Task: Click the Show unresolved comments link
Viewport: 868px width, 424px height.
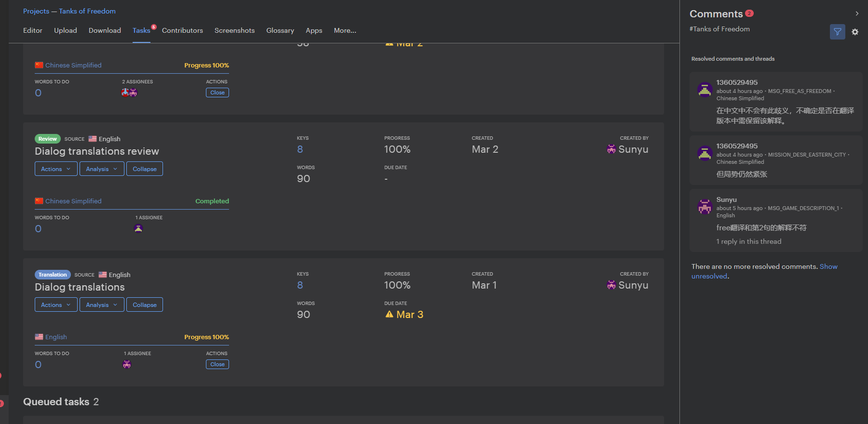Action: (x=828, y=266)
